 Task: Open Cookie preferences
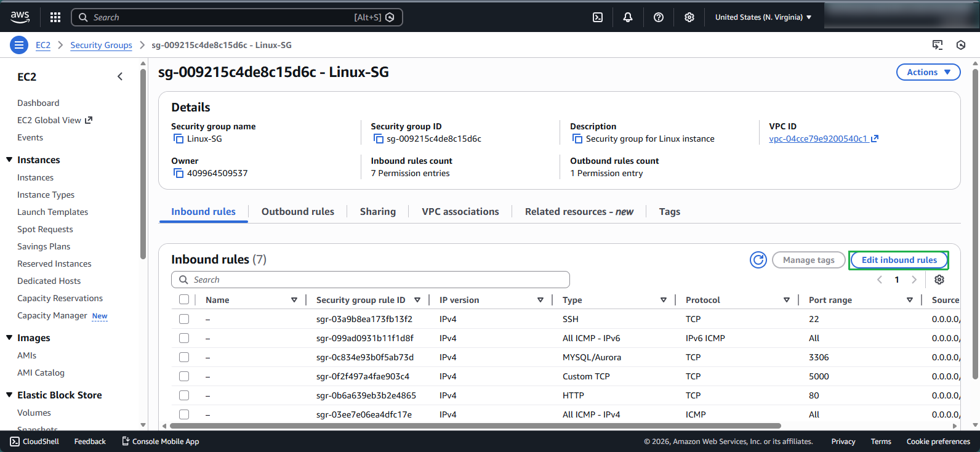coord(938,442)
